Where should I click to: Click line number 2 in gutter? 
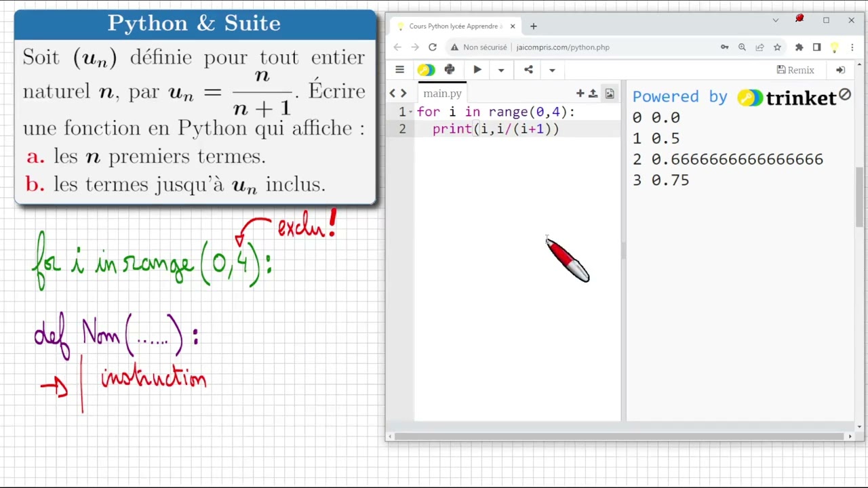[x=402, y=129]
